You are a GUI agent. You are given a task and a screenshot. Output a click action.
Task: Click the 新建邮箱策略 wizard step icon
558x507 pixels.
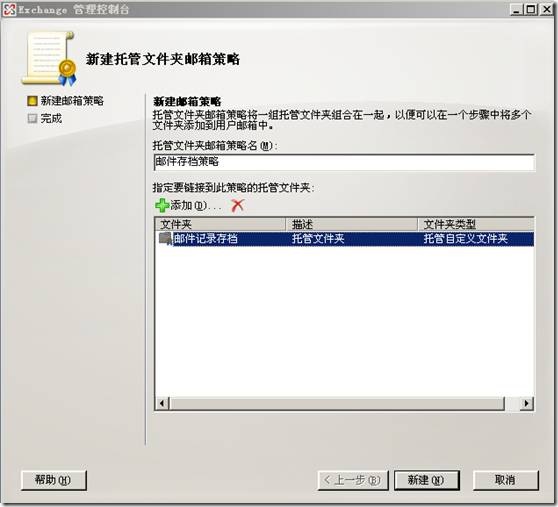pyautogui.click(x=32, y=101)
